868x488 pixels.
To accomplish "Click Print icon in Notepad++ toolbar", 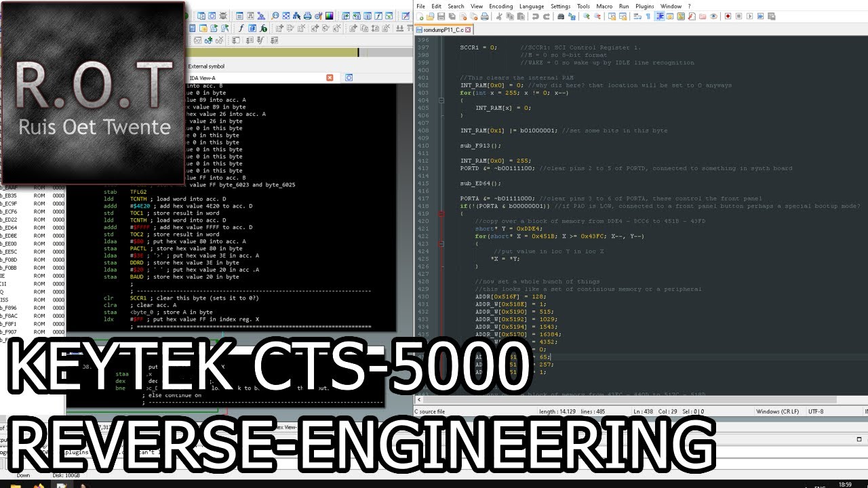I will (x=485, y=16).
